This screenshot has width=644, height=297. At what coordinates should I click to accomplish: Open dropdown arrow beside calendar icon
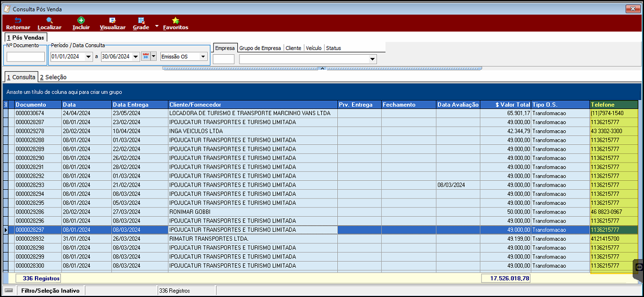[154, 56]
